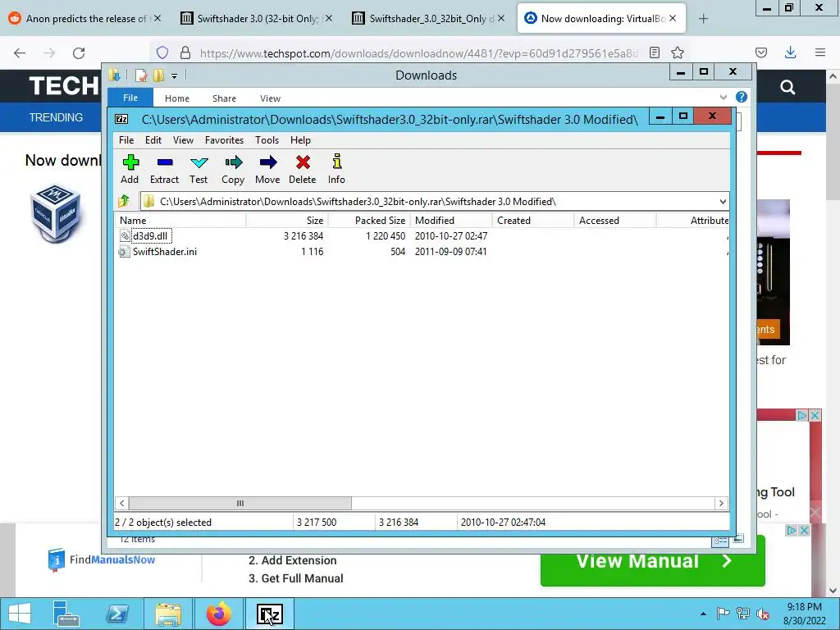Click New folder icon in Explorer quick access
Screen dimensions: 840x630
[x=158, y=75]
